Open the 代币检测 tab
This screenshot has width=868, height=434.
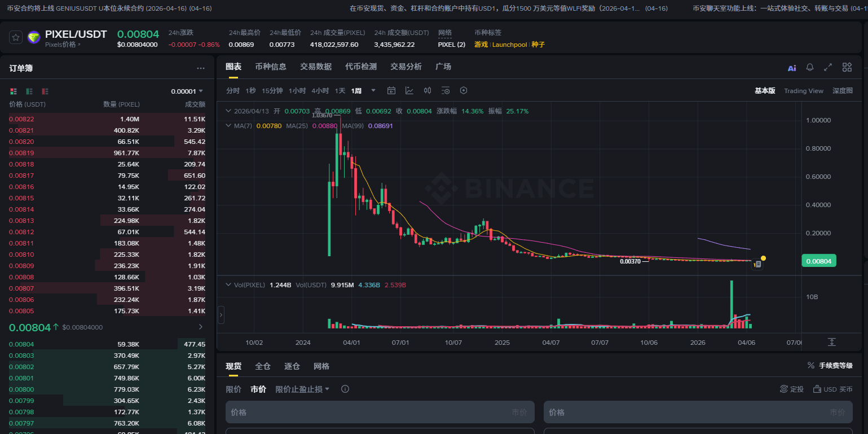361,67
